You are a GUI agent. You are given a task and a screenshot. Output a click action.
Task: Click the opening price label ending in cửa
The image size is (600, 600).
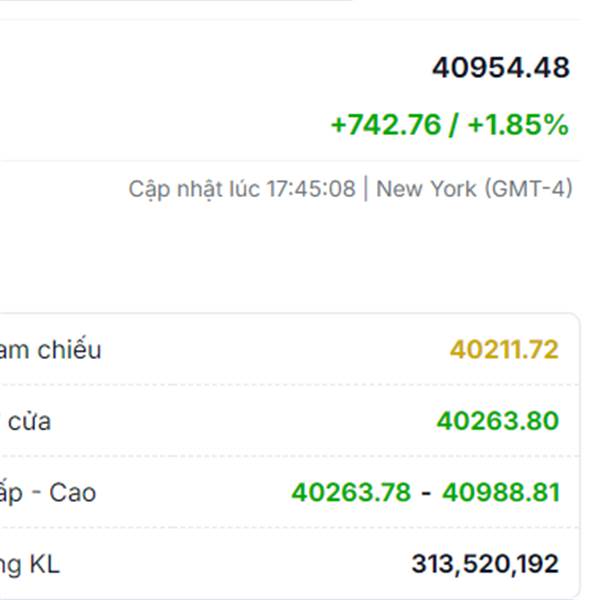[25, 421]
